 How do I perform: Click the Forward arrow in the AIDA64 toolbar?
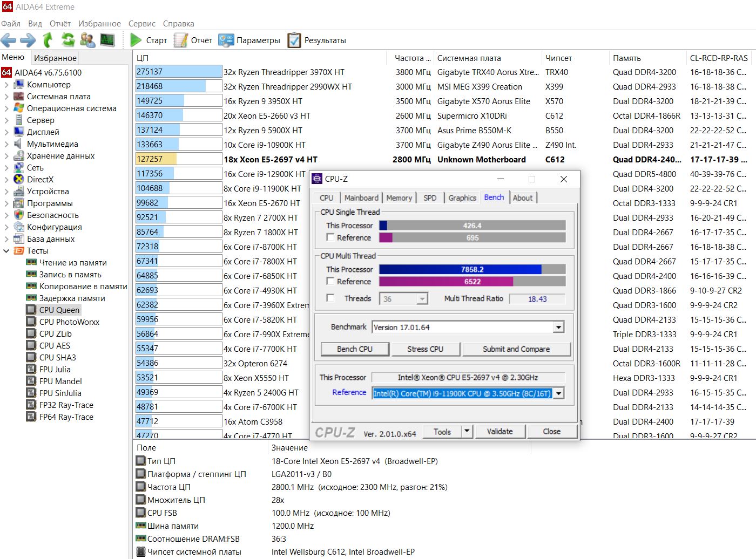click(x=28, y=40)
